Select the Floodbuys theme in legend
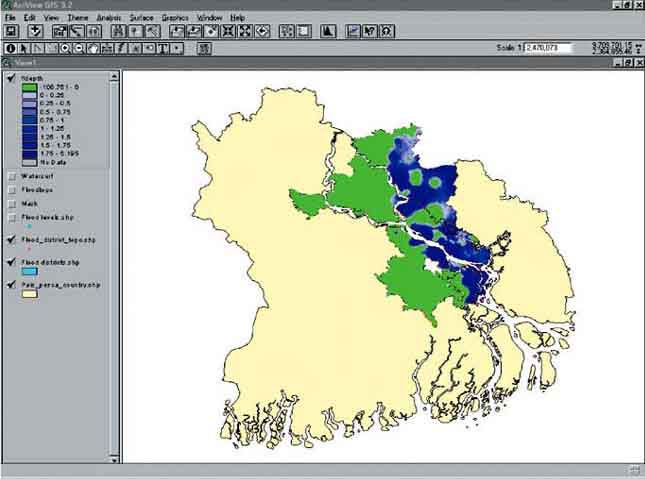 pos(36,189)
